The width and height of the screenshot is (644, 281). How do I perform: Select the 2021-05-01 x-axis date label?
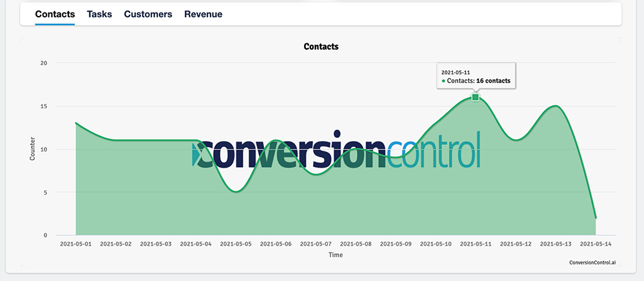pos(76,244)
